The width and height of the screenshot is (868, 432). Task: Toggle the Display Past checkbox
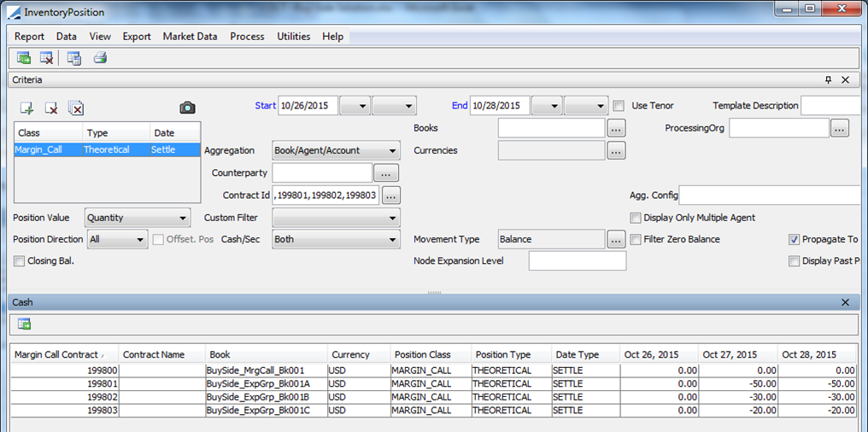[794, 261]
